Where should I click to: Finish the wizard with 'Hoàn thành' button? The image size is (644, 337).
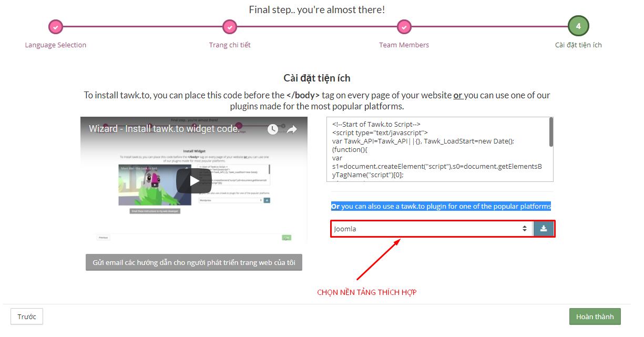(595, 316)
